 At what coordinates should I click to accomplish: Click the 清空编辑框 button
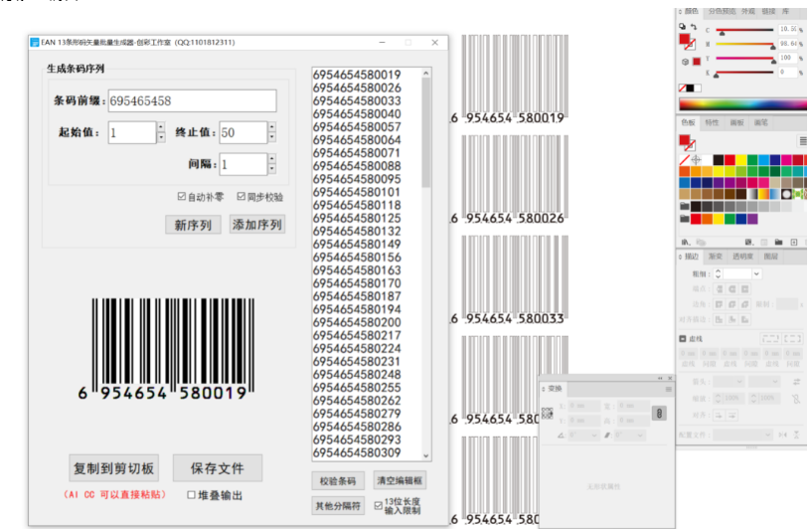(400, 481)
